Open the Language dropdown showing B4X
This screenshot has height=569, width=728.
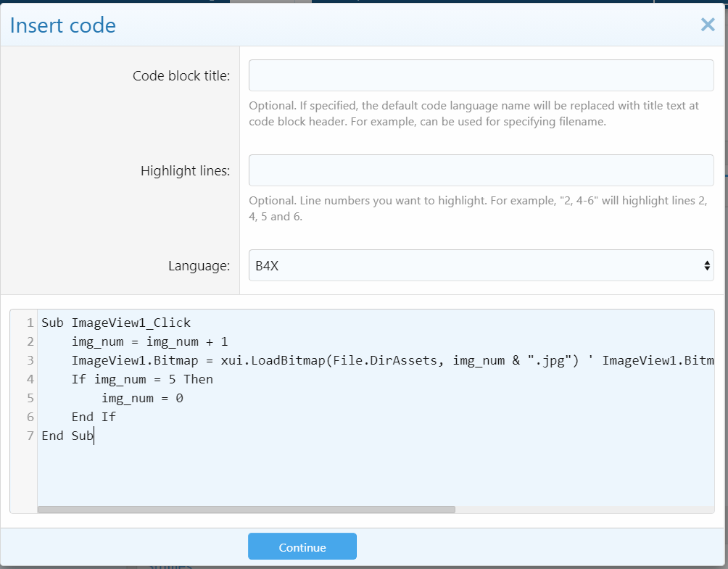(x=481, y=265)
